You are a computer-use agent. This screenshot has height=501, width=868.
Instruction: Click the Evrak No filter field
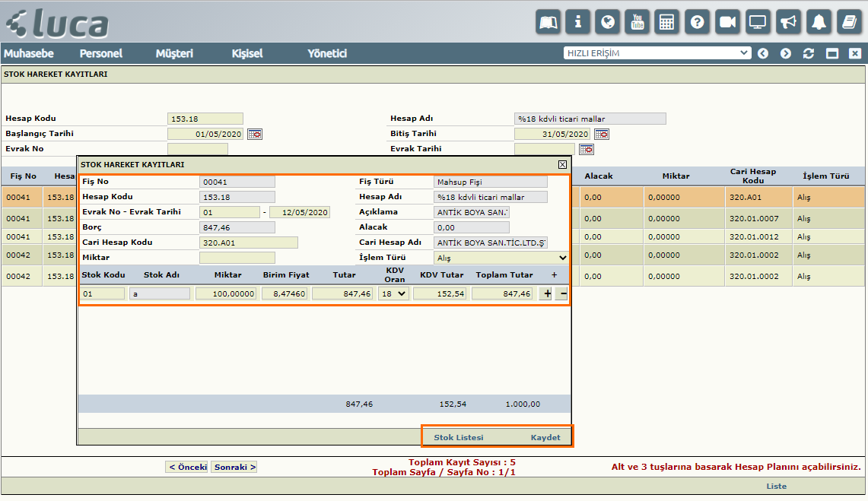[x=198, y=149]
